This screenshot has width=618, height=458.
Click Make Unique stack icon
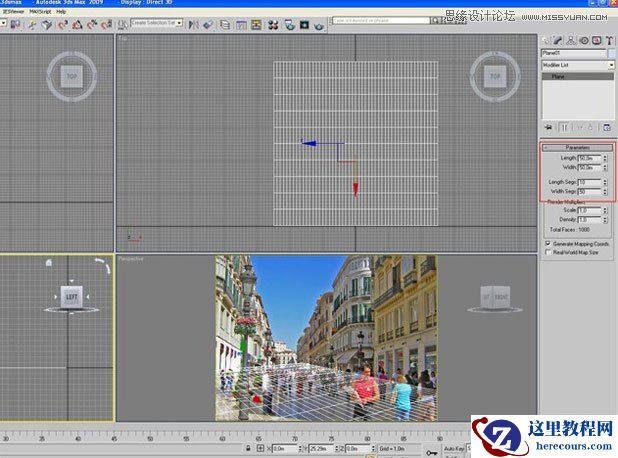tap(579, 127)
